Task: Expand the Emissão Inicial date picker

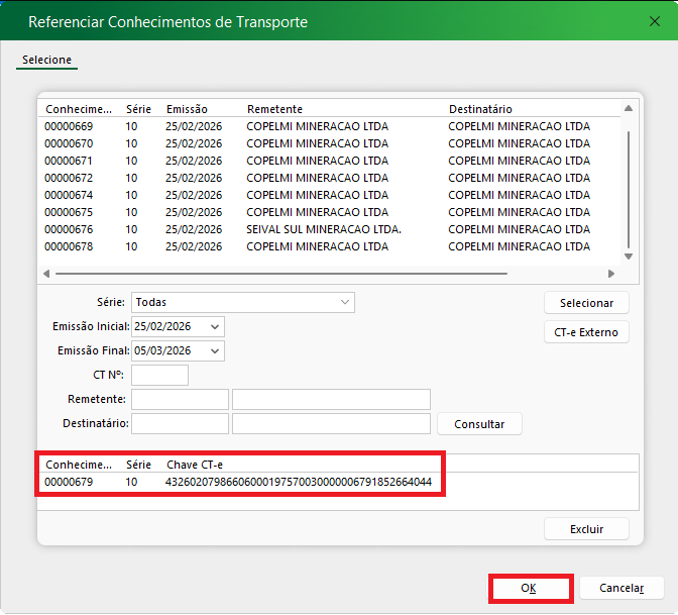Action: tap(215, 327)
